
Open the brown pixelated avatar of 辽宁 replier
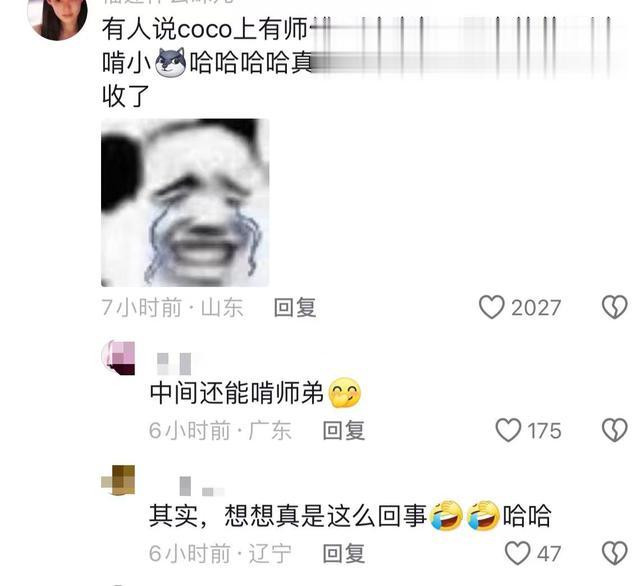pos(118,480)
